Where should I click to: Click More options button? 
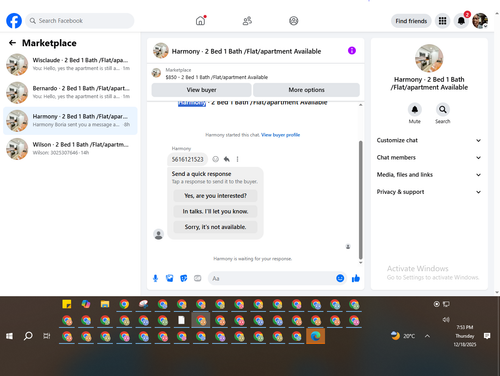click(x=306, y=90)
